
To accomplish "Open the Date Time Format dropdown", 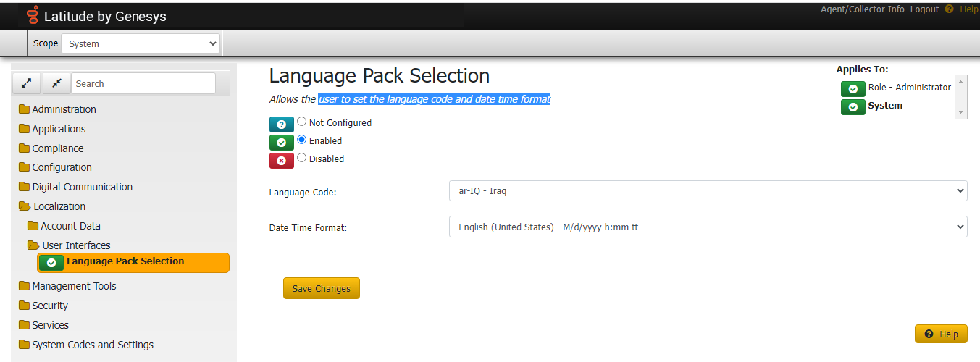I will pos(708,227).
